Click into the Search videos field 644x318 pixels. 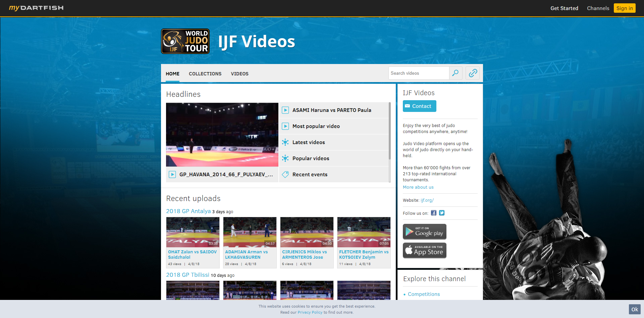pos(419,73)
